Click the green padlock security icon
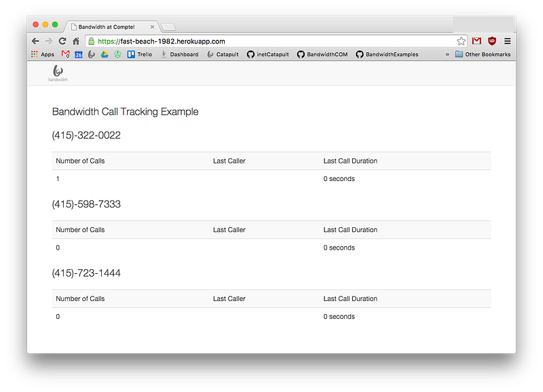The image size is (543, 392). coord(92,41)
